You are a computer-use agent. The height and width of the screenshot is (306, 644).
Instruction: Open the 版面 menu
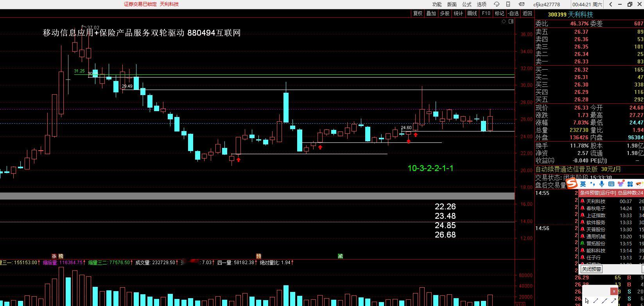(x=452, y=4)
